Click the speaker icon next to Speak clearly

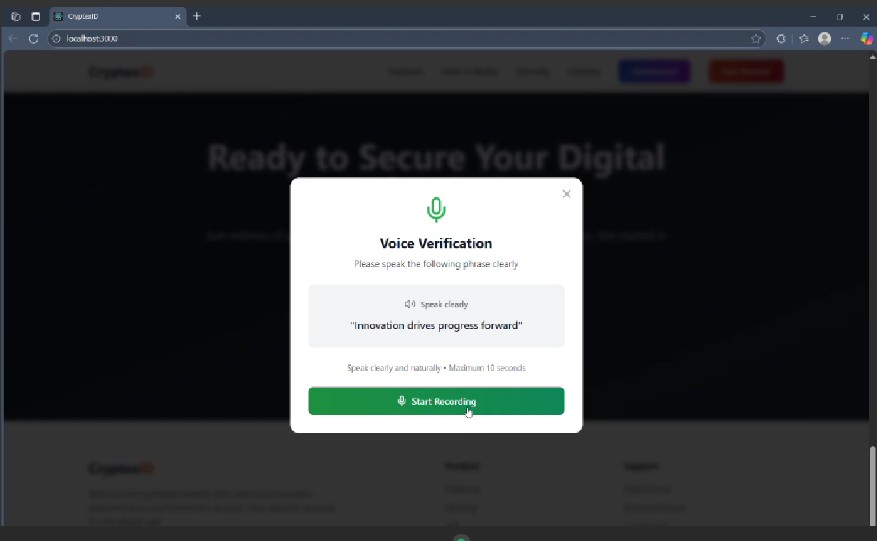pos(410,304)
